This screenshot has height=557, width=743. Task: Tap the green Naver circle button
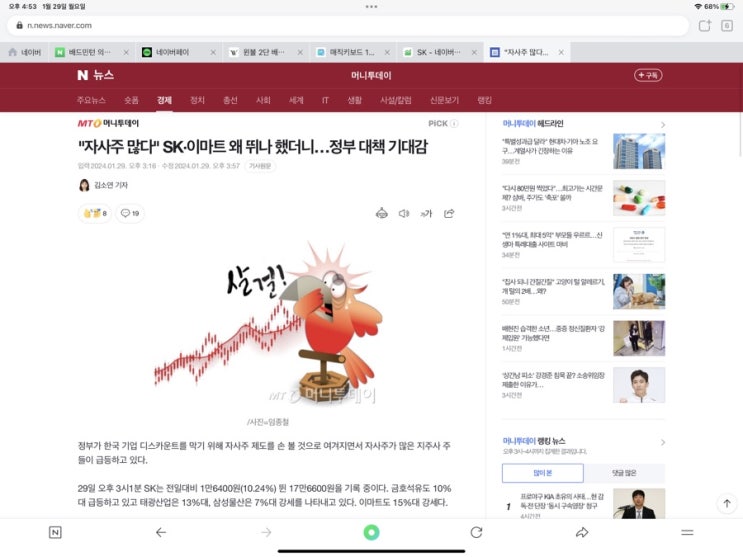[x=372, y=532]
